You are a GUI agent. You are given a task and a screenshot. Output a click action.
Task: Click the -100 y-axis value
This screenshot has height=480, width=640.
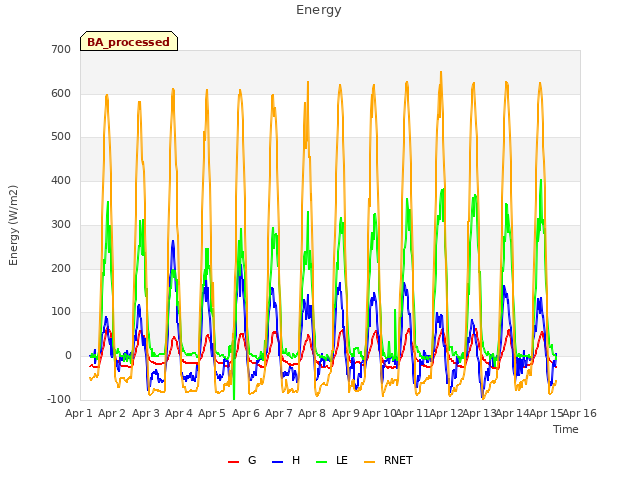tap(59, 399)
